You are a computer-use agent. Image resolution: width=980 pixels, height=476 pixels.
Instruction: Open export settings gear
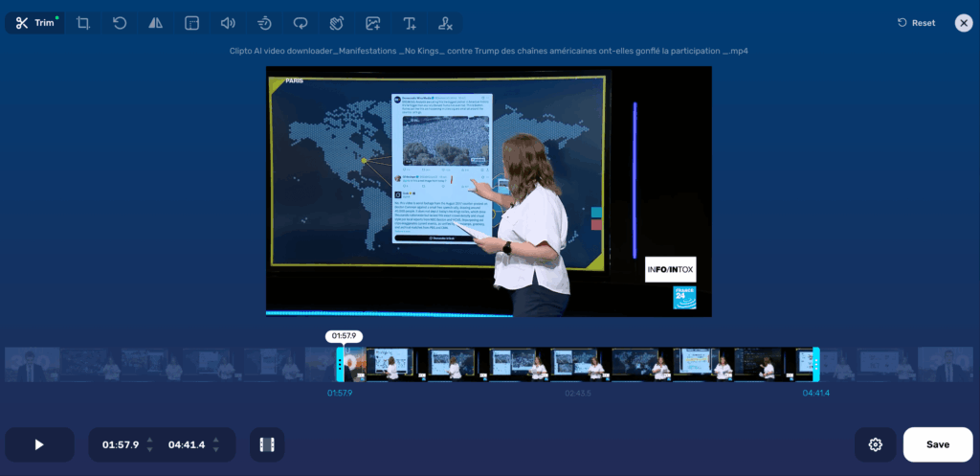click(x=875, y=444)
